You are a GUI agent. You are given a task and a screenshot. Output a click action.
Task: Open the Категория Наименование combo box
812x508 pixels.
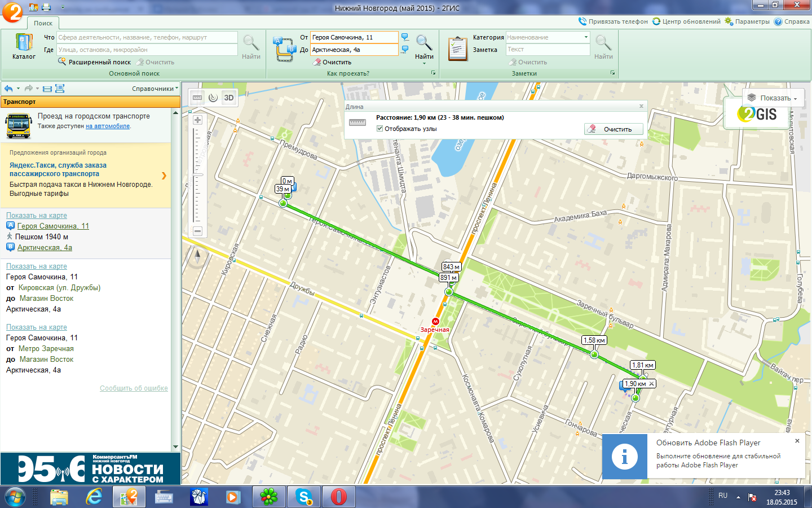coord(547,37)
